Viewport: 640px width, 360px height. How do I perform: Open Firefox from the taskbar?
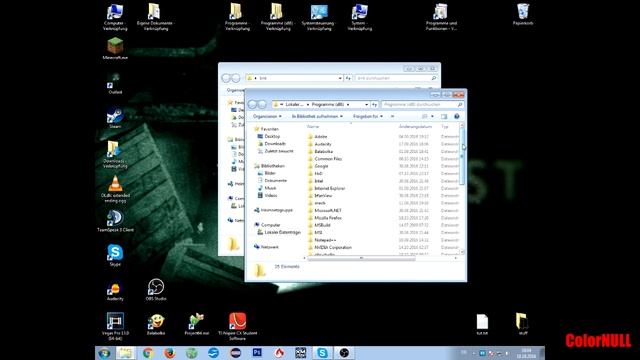[170, 353]
